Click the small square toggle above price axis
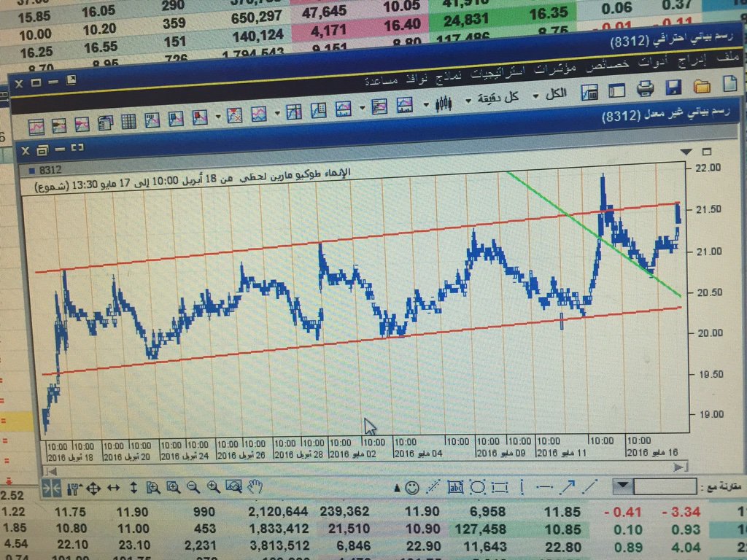Screen dimensions: 747x560 coord(707,152)
